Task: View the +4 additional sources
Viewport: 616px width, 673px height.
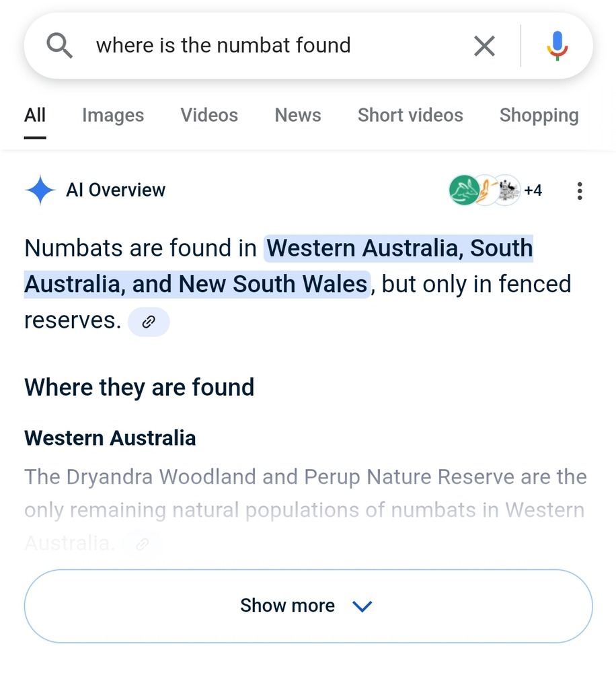Action: pos(533,190)
